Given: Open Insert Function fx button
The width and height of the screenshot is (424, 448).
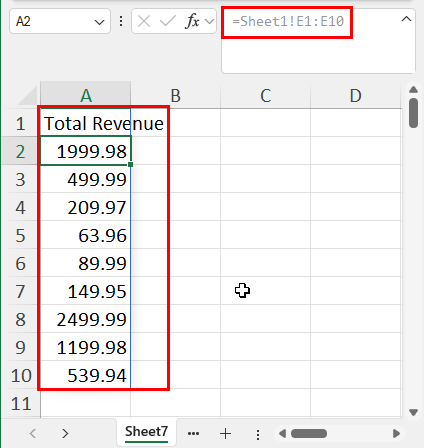Looking at the screenshot, I should tap(192, 22).
